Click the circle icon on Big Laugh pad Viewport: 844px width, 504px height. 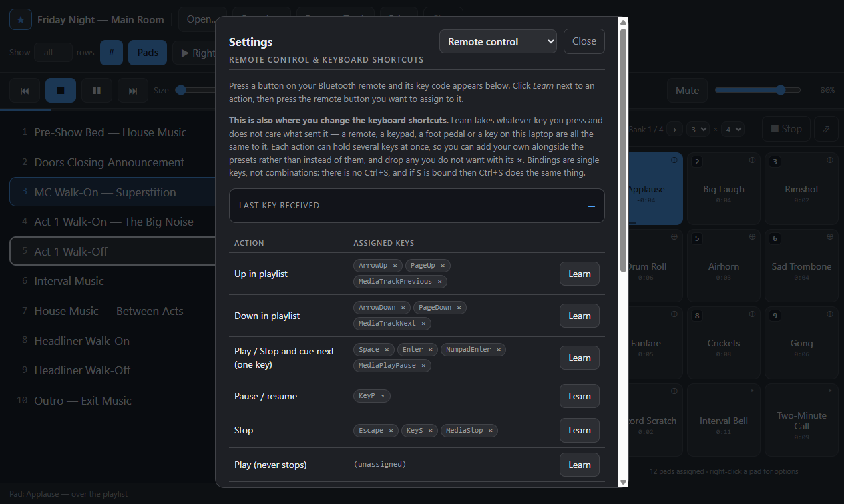(x=753, y=160)
